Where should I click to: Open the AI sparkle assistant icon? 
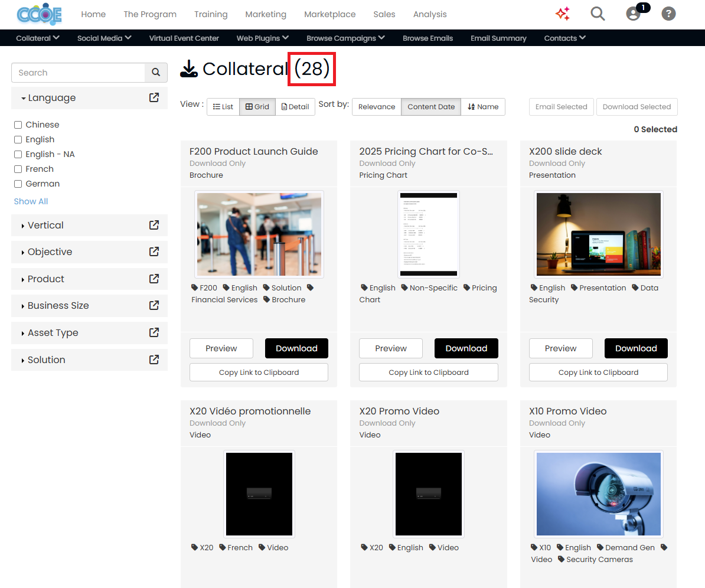click(x=563, y=14)
